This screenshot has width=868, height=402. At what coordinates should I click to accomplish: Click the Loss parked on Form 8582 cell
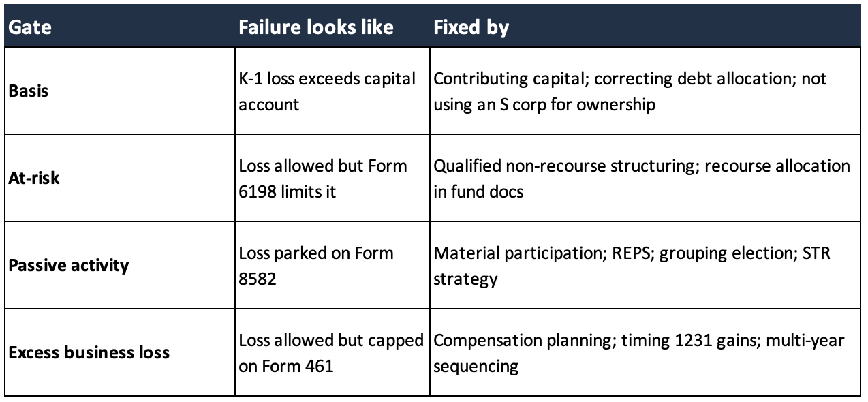tap(332, 265)
